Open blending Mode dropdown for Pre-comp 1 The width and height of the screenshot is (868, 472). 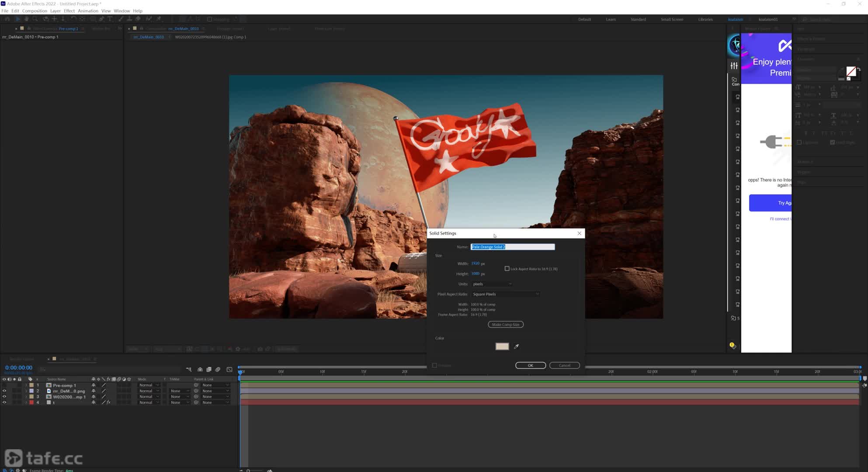tap(149, 385)
